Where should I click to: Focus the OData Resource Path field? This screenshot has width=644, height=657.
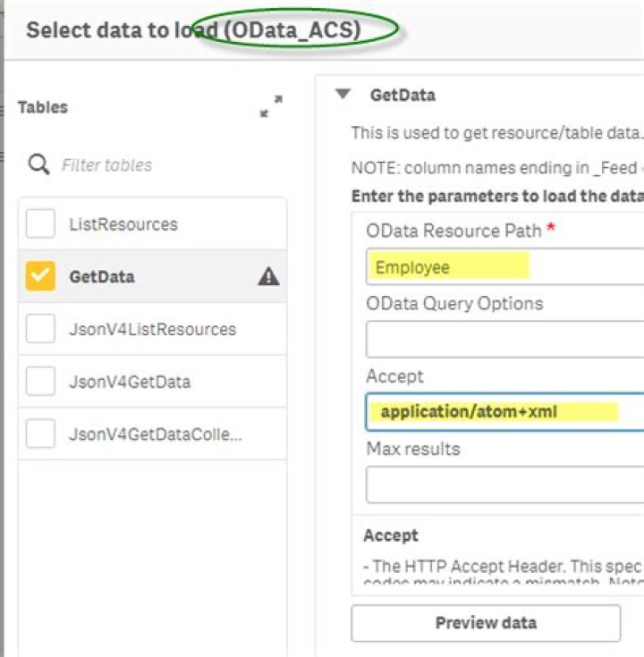[x=504, y=267]
